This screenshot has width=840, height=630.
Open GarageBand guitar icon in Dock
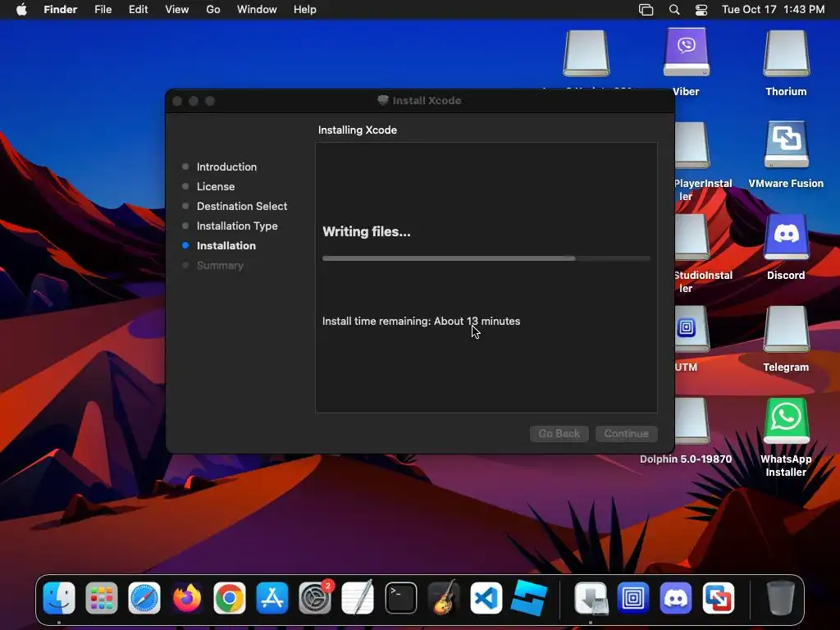click(444, 598)
